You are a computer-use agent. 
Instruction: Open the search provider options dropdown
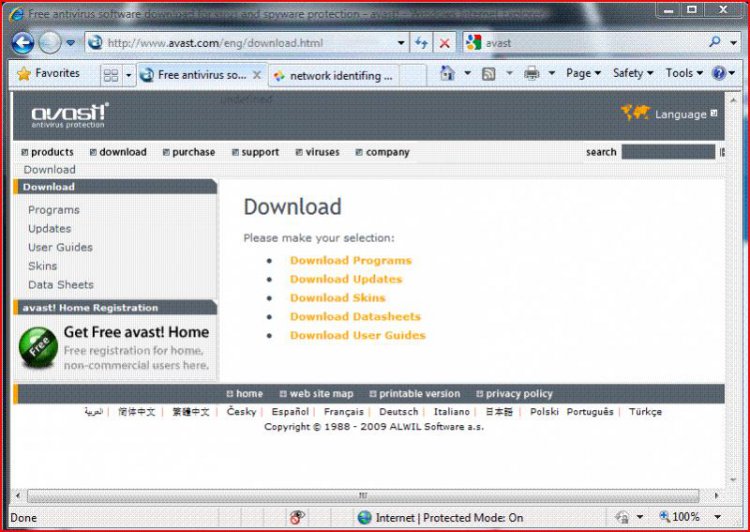click(733, 43)
